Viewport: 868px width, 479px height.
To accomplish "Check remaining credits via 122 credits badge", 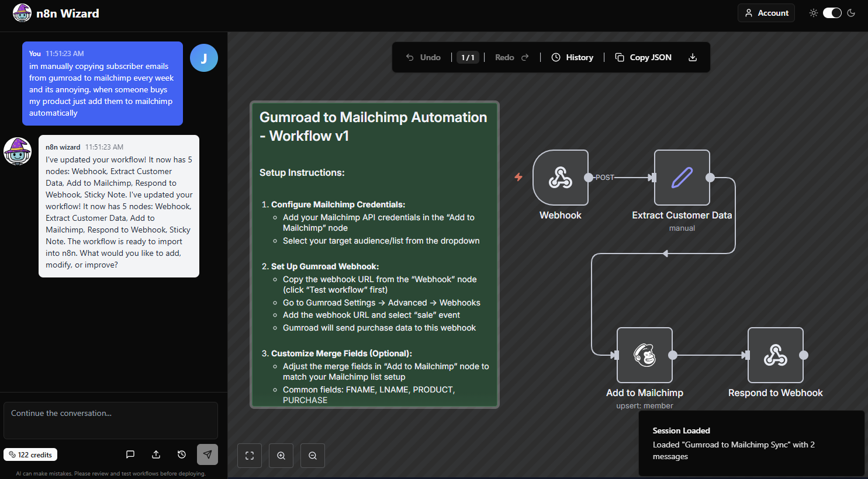I will (x=30, y=454).
